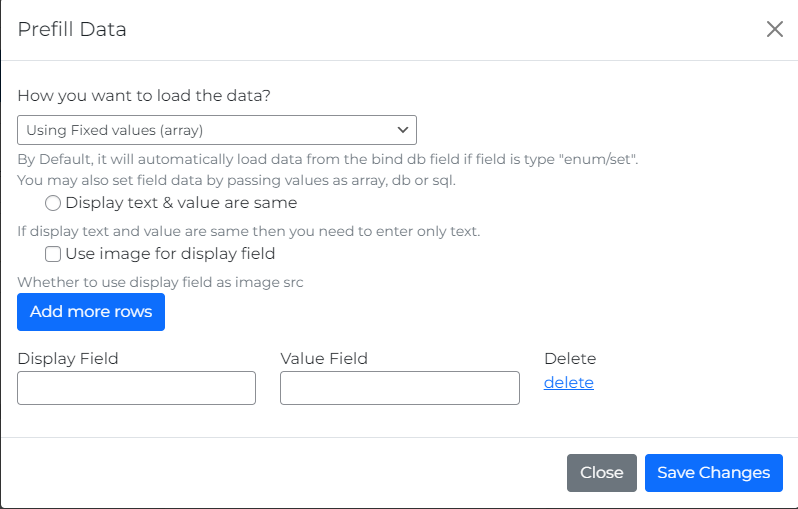Click the "delete" link for the row
Image resolution: width=798 pixels, height=509 pixels.
click(569, 382)
